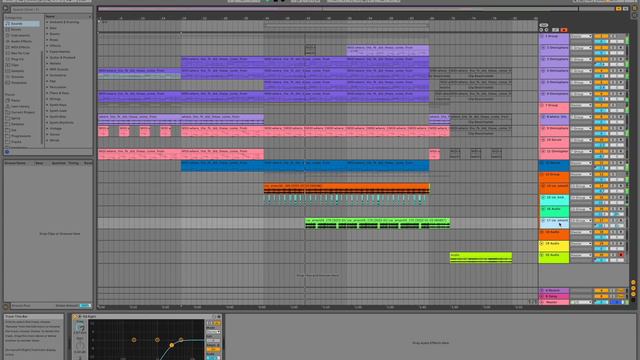Click the orange Back to Arrangement button
Image resolution: width=640 pixels, height=360 pixels.
(x=564, y=30)
